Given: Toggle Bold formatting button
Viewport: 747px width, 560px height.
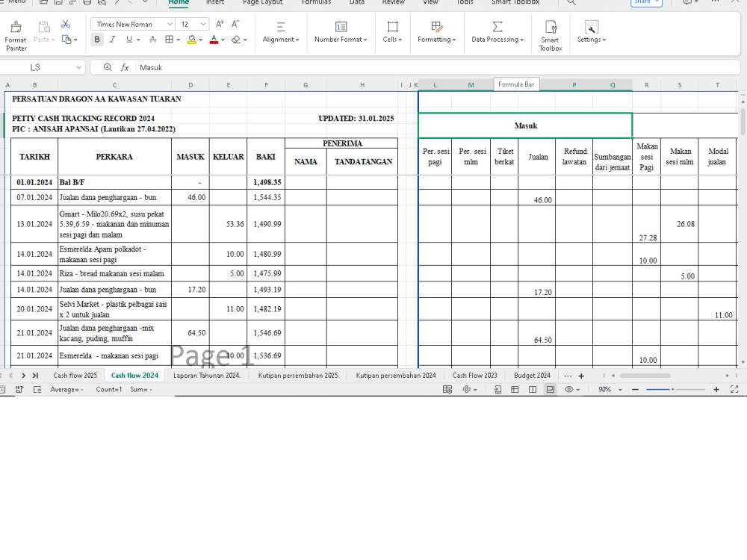Looking at the screenshot, I should (97, 40).
